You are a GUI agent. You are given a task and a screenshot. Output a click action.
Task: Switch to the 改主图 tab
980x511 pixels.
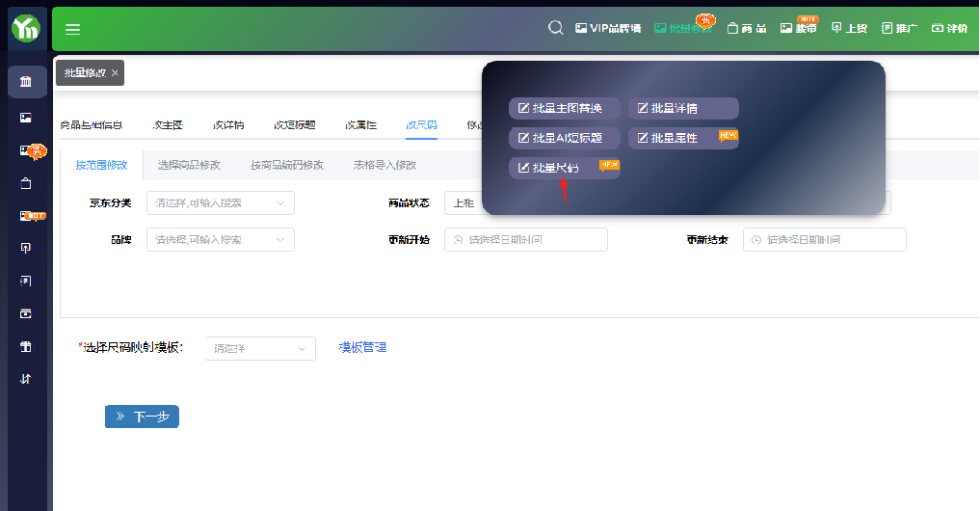[168, 125]
